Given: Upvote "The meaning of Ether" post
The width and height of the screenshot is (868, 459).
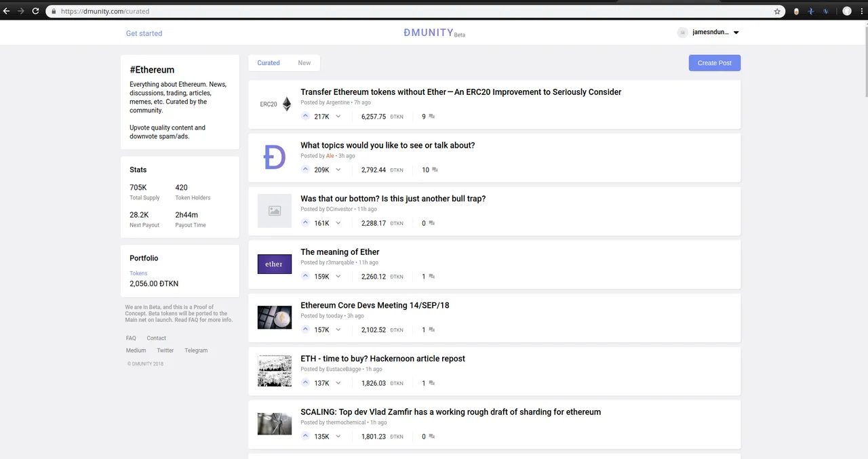Looking at the screenshot, I should (305, 276).
